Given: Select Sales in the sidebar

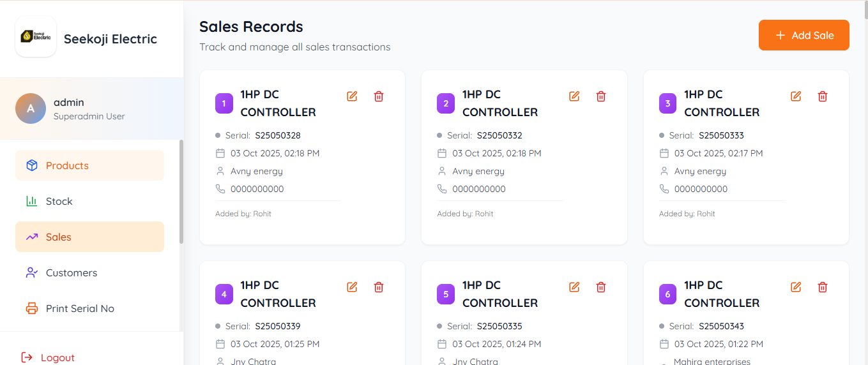Looking at the screenshot, I should pos(89,237).
